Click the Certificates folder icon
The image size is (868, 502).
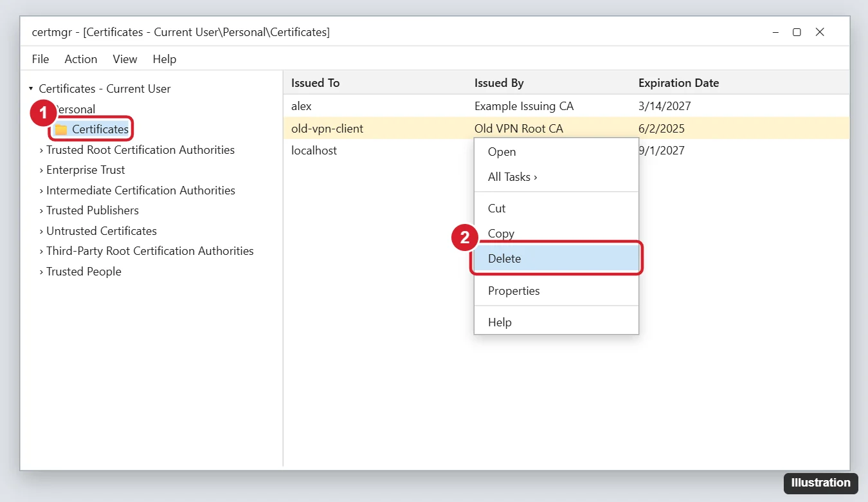(61, 129)
